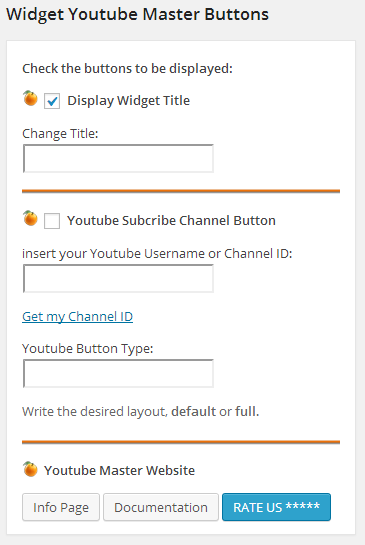Click the Youtube Button Type: label
The image size is (365, 545).
pos(88,349)
